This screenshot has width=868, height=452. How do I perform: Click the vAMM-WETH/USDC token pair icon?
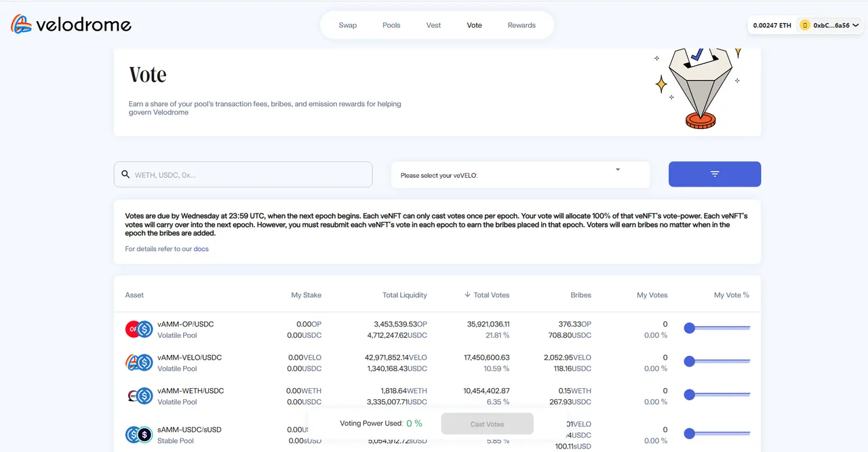(x=139, y=396)
